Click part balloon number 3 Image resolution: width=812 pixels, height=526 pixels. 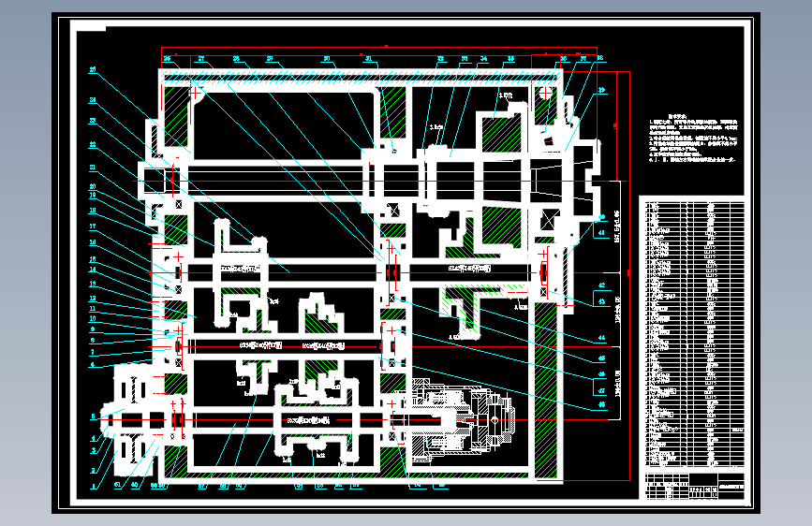[x=94, y=451]
